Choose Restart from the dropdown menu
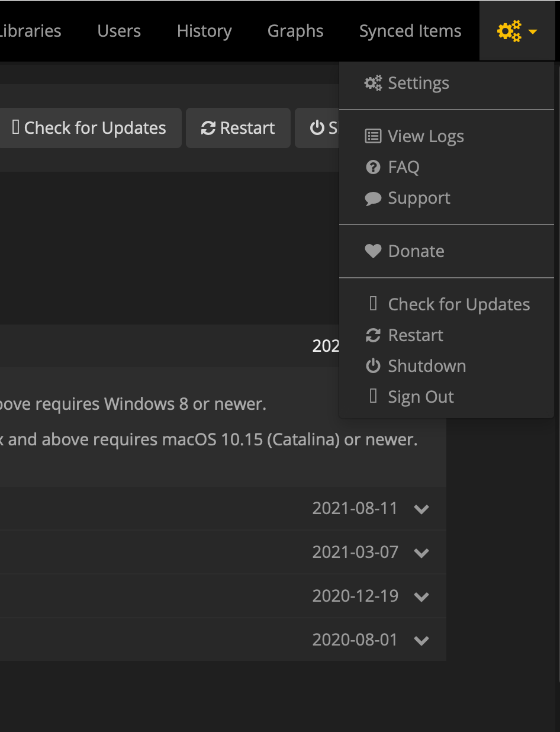The width and height of the screenshot is (560, 732). click(447, 335)
